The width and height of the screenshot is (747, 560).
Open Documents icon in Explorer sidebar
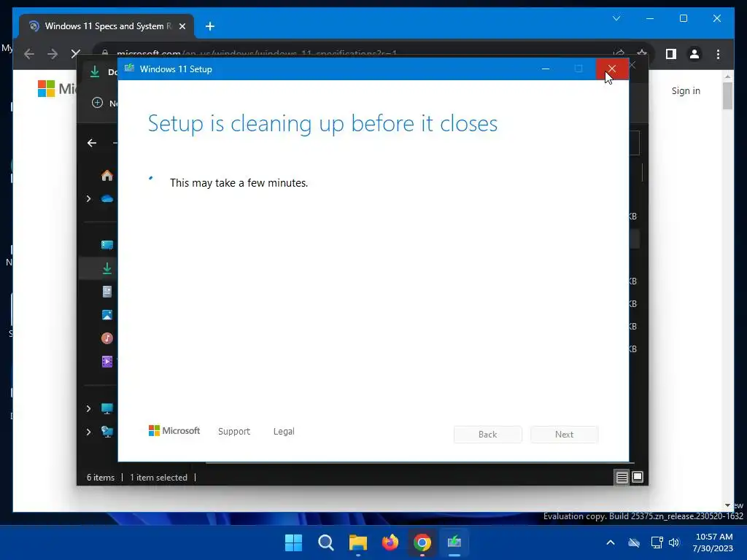tap(107, 292)
